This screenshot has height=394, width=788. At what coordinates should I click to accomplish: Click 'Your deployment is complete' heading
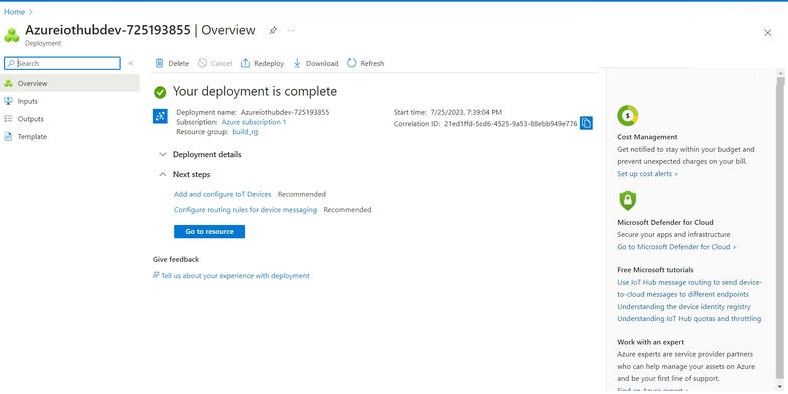tap(255, 91)
